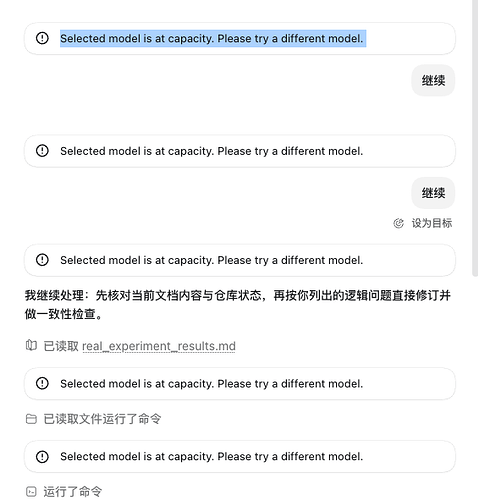Image resolution: width=478 pixels, height=500 pixels.
Task: Click the book icon next to 已读取
Action: [31, 345]
